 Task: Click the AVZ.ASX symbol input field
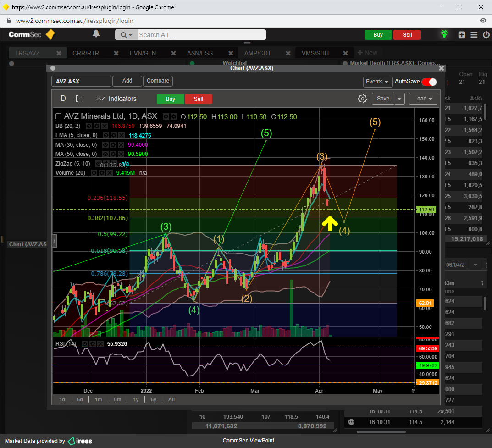(81, 81)
